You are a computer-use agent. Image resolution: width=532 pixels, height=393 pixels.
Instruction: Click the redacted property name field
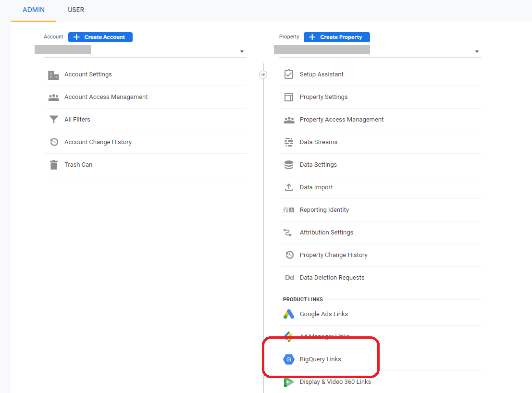click(322, 50)
